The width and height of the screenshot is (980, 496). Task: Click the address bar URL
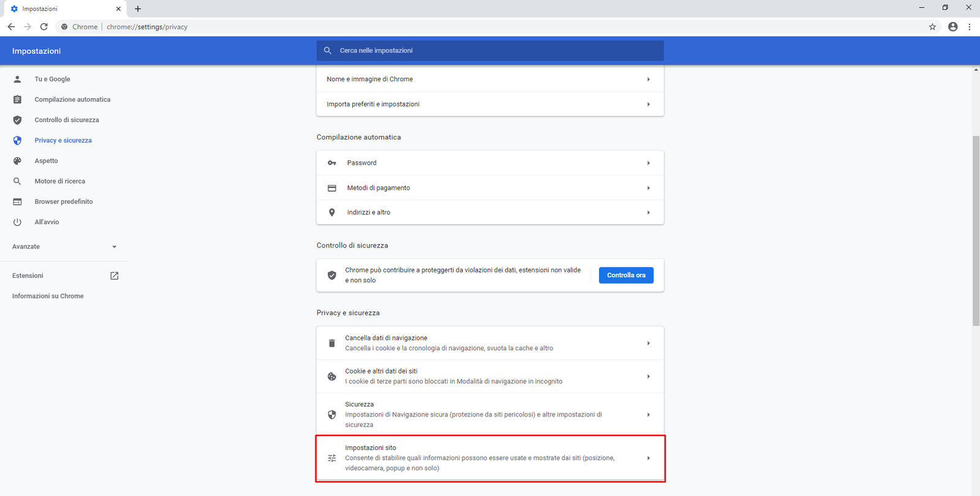[147, 27]
